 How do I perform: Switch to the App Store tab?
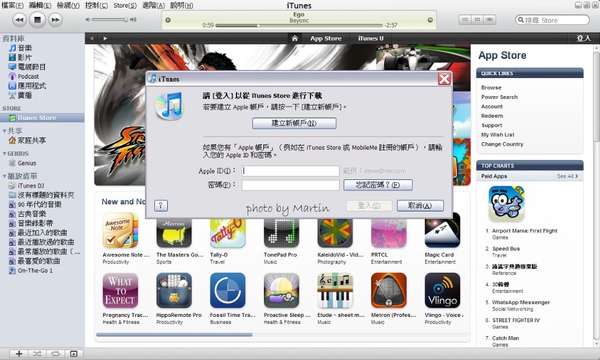[326, 38]
